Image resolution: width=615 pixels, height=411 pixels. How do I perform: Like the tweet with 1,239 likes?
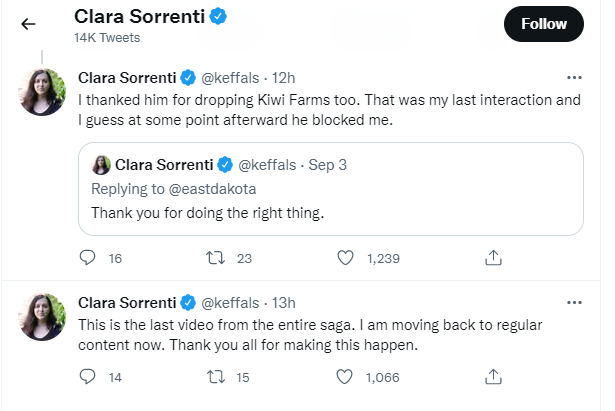(x=346, y=258)
